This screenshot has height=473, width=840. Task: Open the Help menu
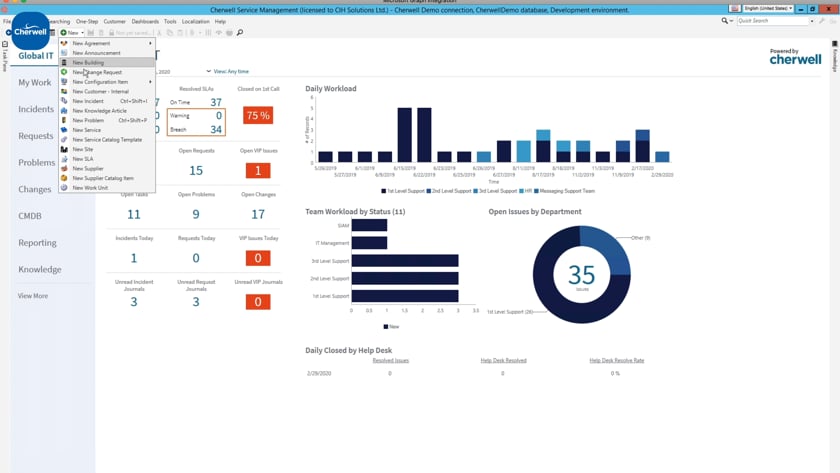pyautogui.click(x=220, y=21)
